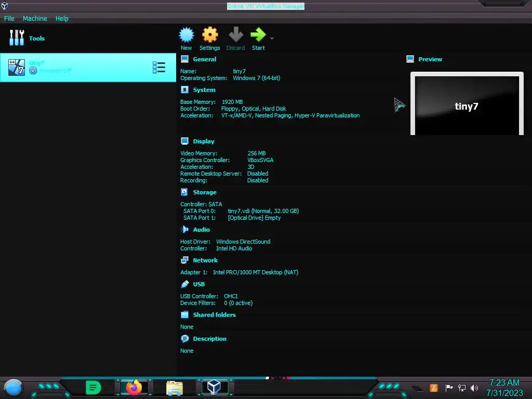Open the green notes app on taskbar
This screenshot has height=399, width=532.
[93, 388]
